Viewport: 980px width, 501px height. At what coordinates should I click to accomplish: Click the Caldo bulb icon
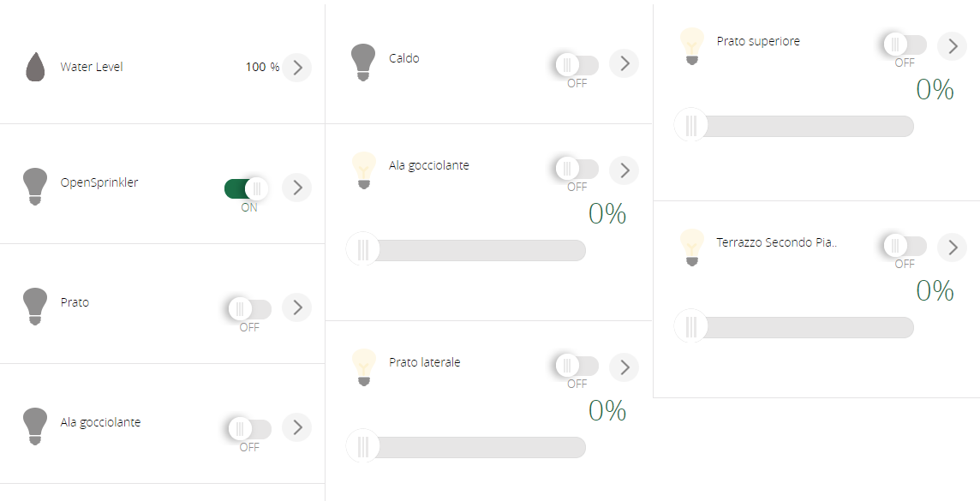coord(363,63)
